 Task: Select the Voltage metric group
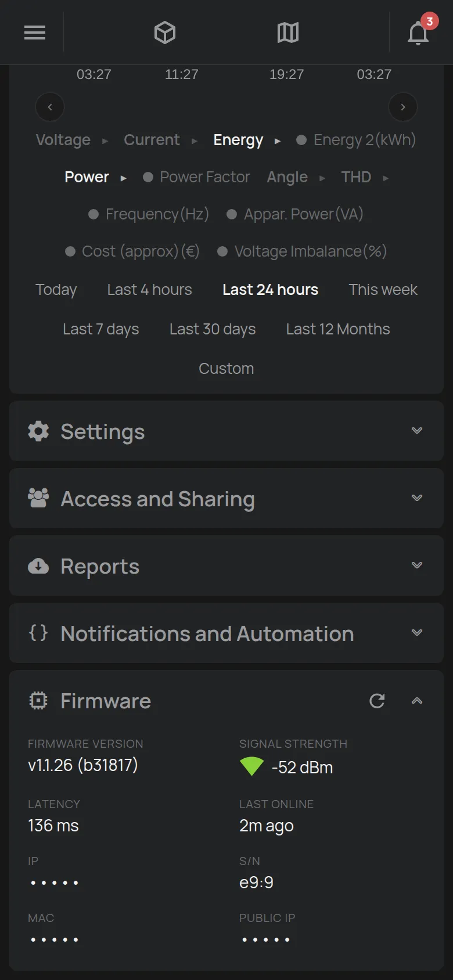[x=63, y=140]
